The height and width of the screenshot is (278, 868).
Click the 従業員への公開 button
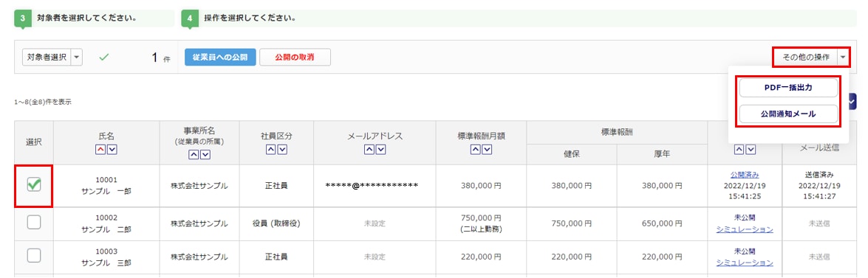tap(220, 58)
